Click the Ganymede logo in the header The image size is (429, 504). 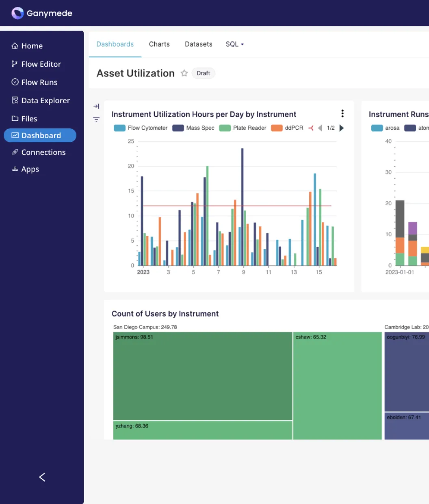point(42,13)
